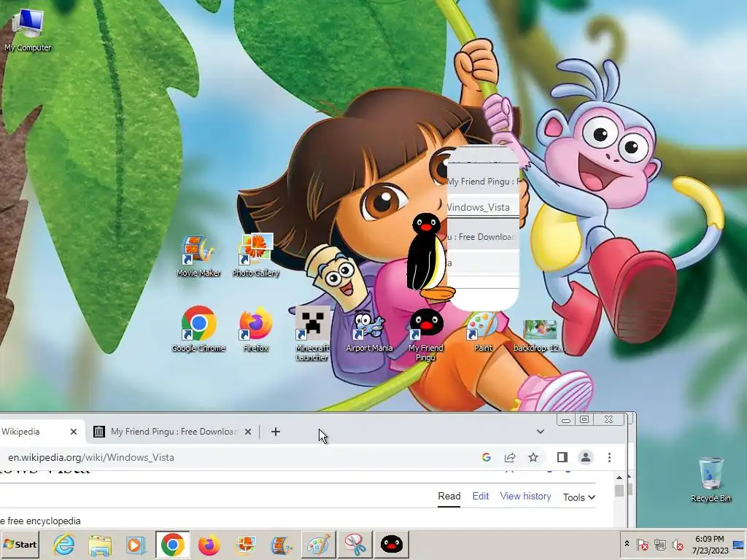Click the muted volume tray icon
Viewport: 747px width, 560px height.
tap(678, 544)
